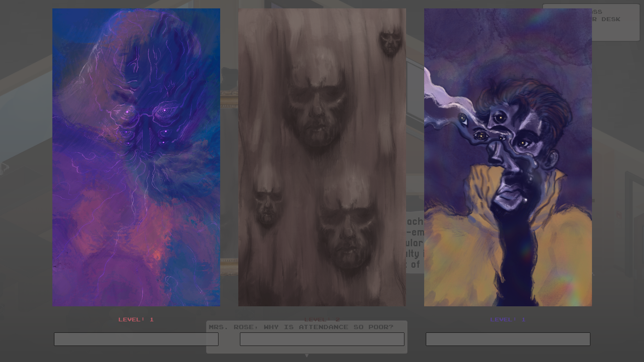The width and height of the screenshot is (644, 362).
Task: Advance dialogue with the small down arrow
Action: [306, 355]
